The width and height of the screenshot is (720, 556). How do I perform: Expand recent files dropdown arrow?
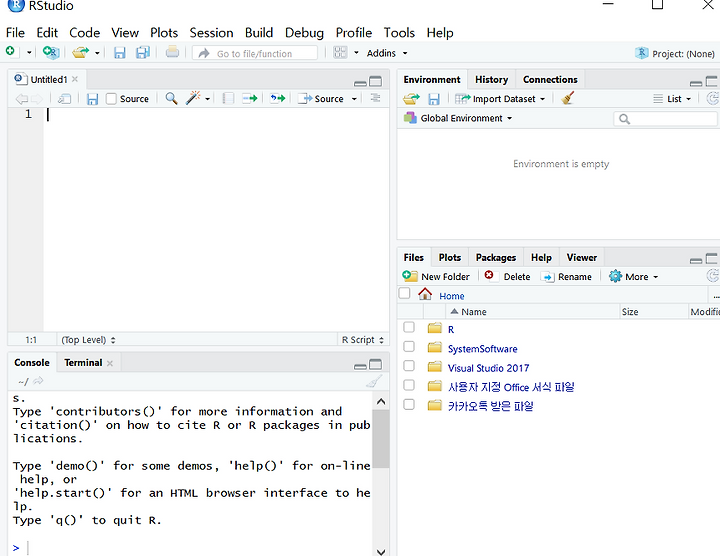97,53
